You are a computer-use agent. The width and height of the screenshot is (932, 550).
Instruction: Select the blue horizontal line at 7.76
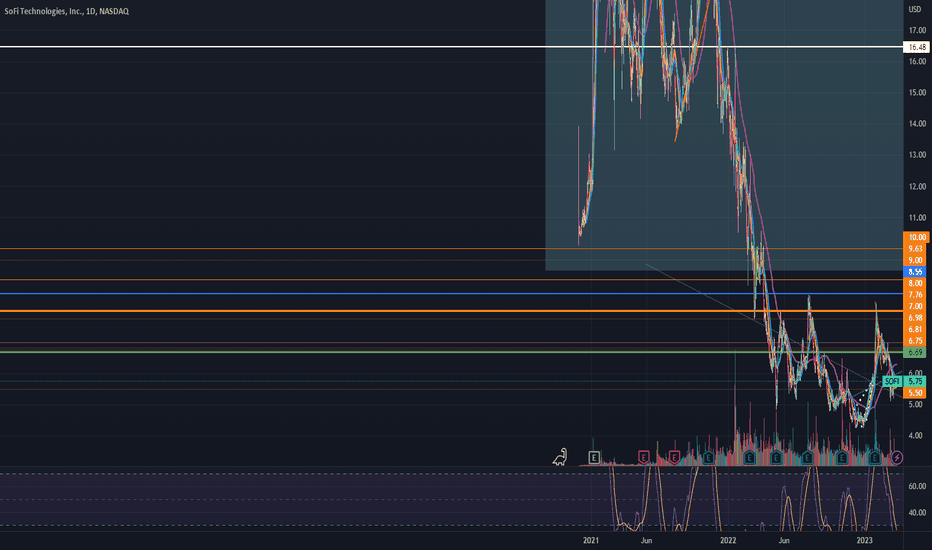coord(452,294)
